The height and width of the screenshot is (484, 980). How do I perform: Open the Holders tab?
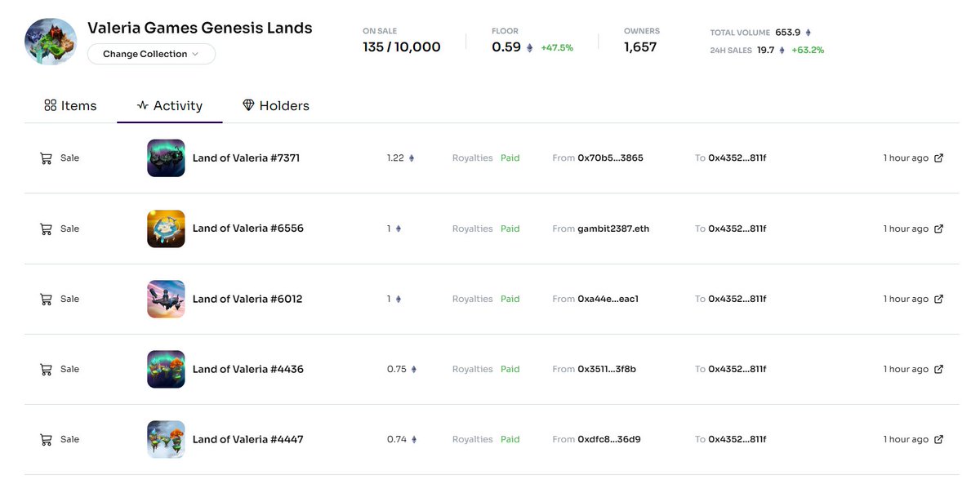[276, 105]
